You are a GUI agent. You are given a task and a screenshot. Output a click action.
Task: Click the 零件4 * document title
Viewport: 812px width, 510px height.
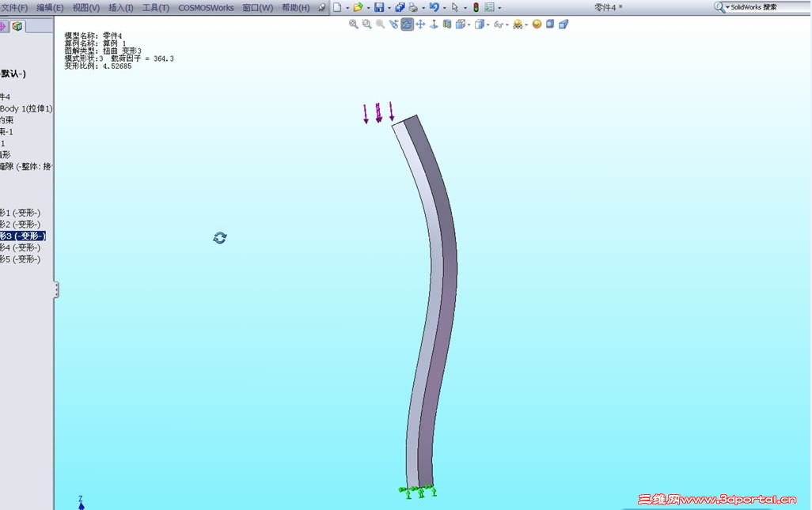click(608, 7)
